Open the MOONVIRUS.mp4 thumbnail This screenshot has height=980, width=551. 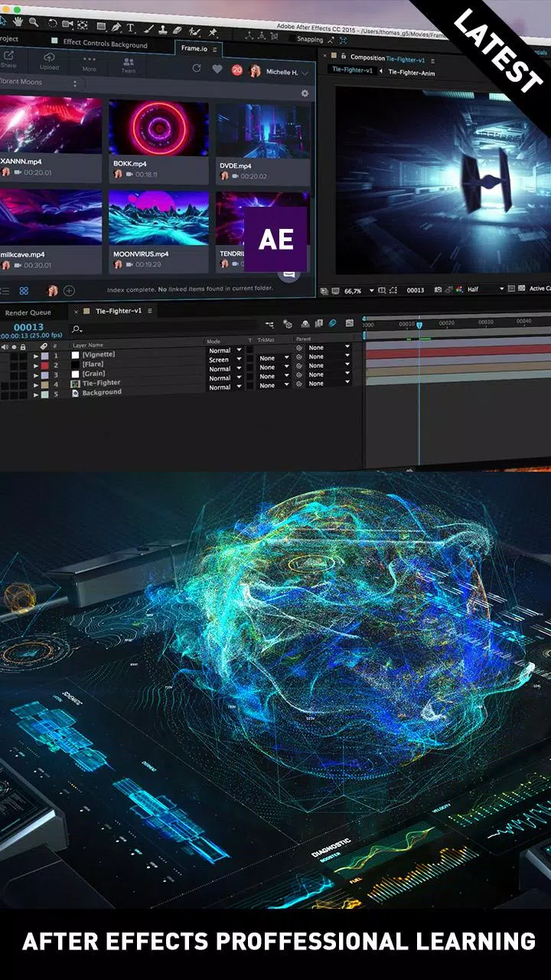[158, 219]
